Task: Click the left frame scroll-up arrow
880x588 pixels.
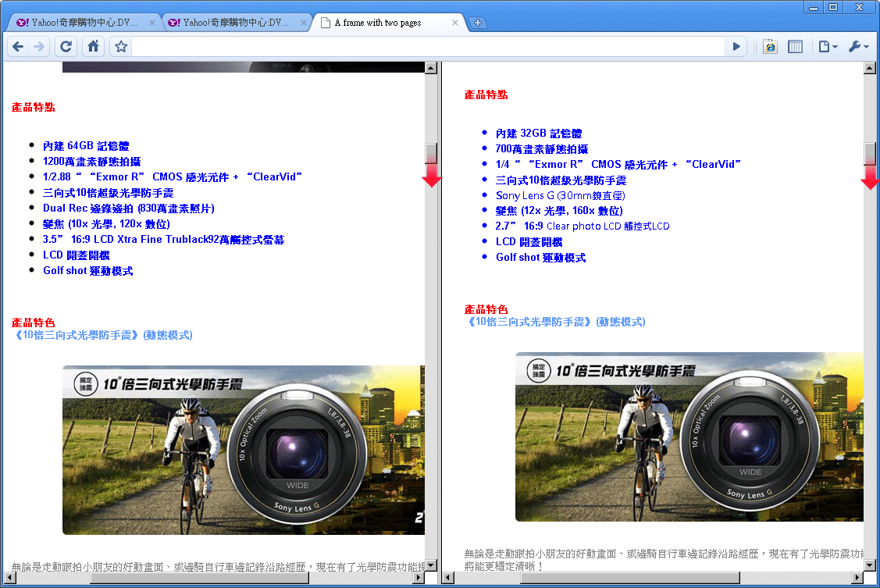Action: (431, 68)
